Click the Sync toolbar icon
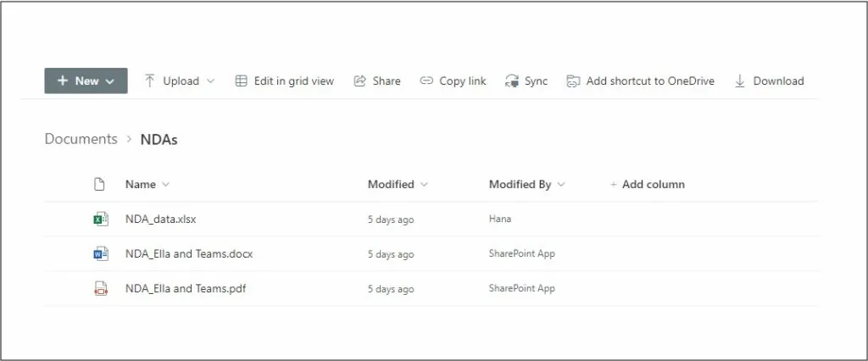This screenshot has width=868, height=361. (x=511, y=81)
